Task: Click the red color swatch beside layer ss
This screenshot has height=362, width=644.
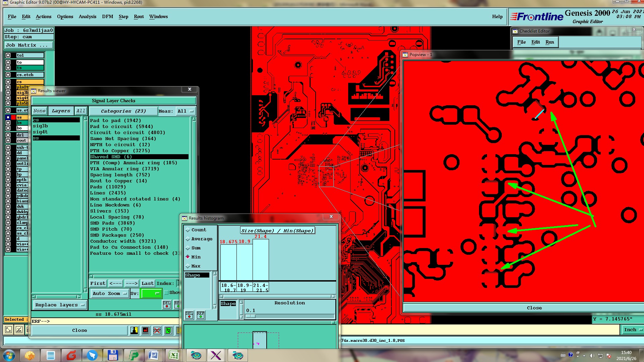Action: (x=14, y=117)
